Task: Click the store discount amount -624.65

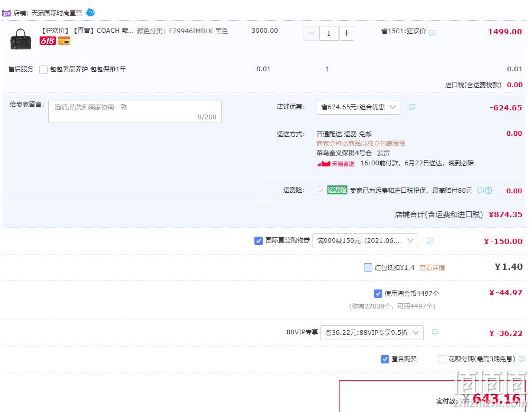Action: coord(506,108)
